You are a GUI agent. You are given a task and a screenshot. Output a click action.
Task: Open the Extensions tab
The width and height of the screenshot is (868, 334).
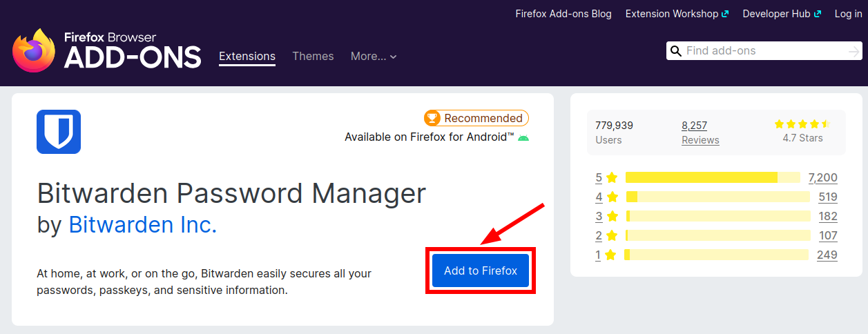(x=247, y=57)
